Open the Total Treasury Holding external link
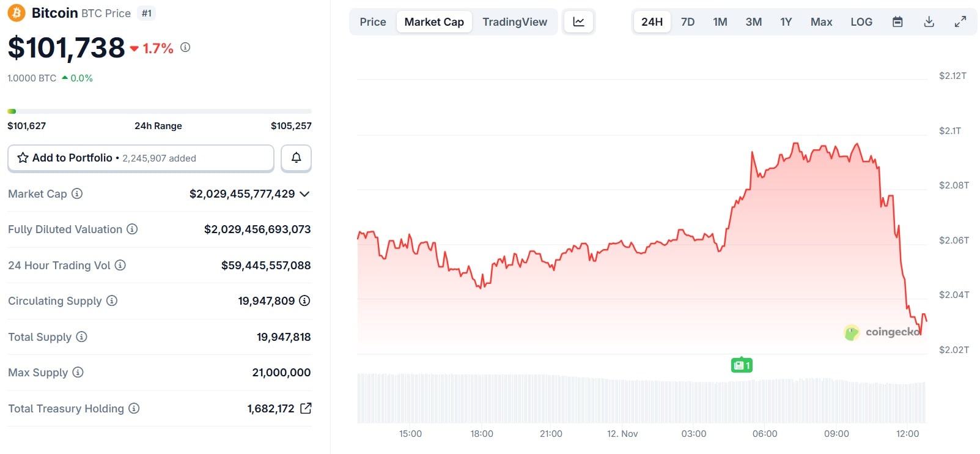This screenshot has width=980, height=454. pyautogui.click(x=306, y=408)
